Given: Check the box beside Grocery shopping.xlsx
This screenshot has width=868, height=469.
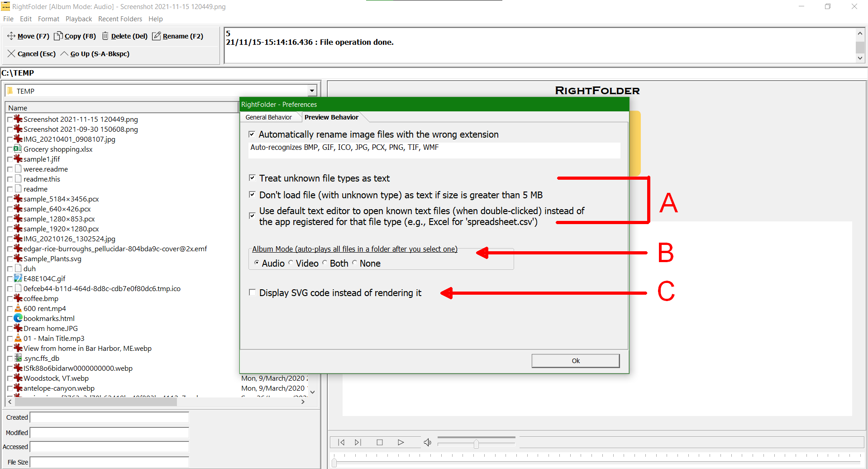Looking at the screenshot, I should coord(10,149).
